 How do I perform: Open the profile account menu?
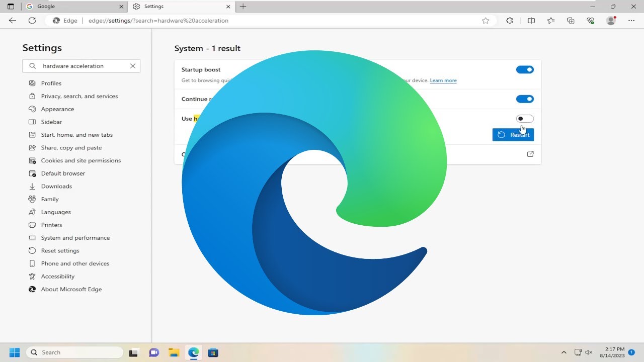tap(611, 21)
